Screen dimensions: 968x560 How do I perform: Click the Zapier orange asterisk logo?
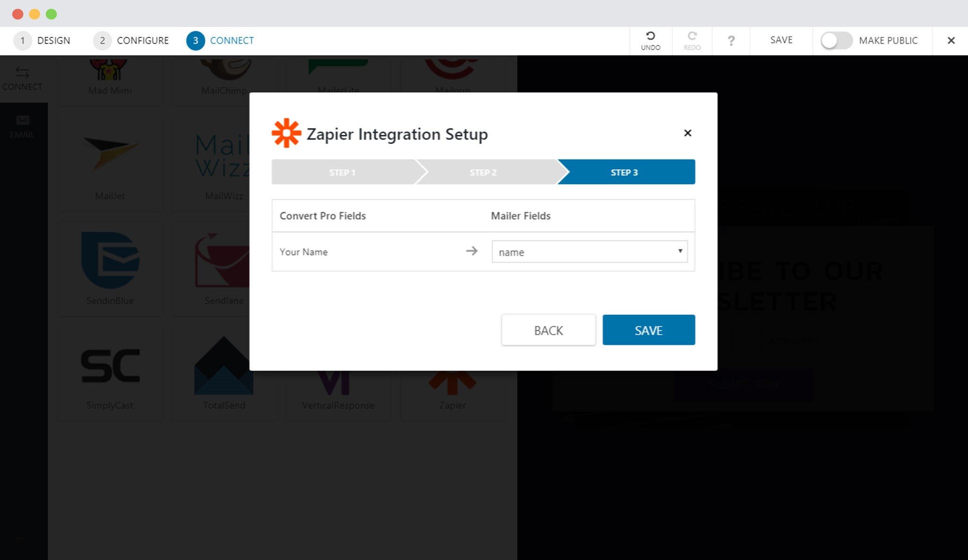tap(286, 133)
